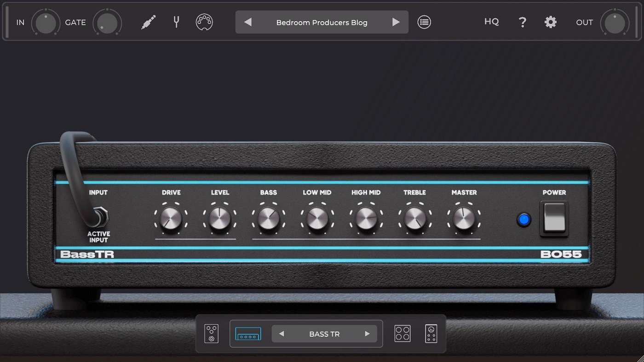644x362 pixels.
Task: Click the ACTIVE INPUT jack
Action: [99, 217]
